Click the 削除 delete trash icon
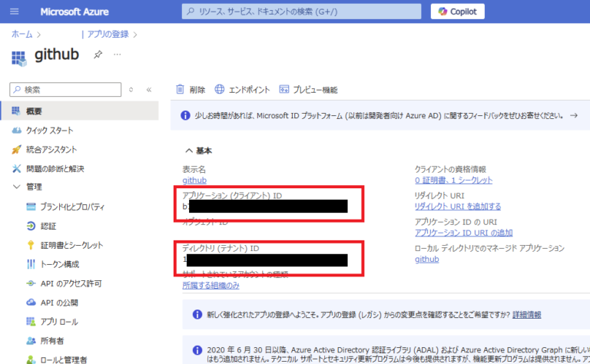Screen dimensions: 590x364 (181, 90)
